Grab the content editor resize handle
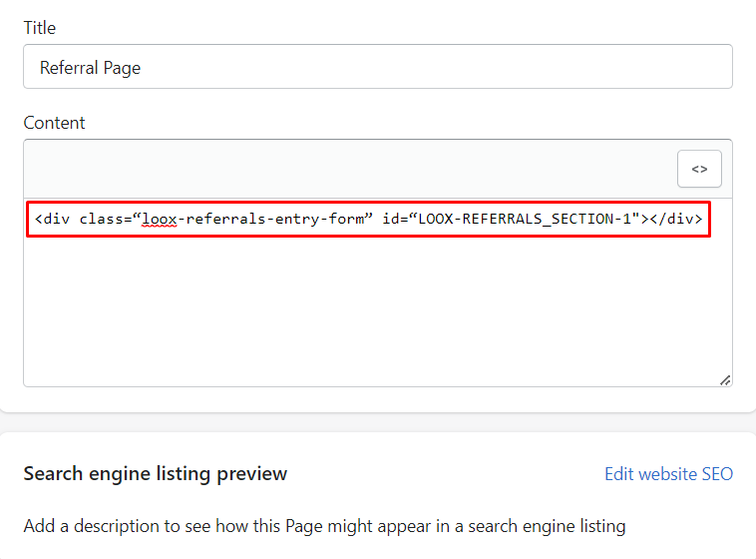This screenshot has height=559, width=756. pos(724,379)
